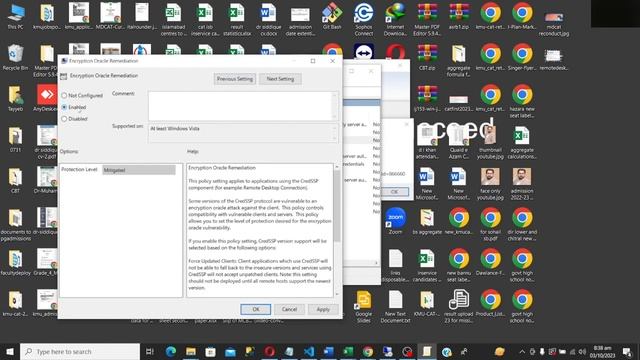Click the Windows Start button
The height and width of the screenshot is (360, 640).
[9, 351]
